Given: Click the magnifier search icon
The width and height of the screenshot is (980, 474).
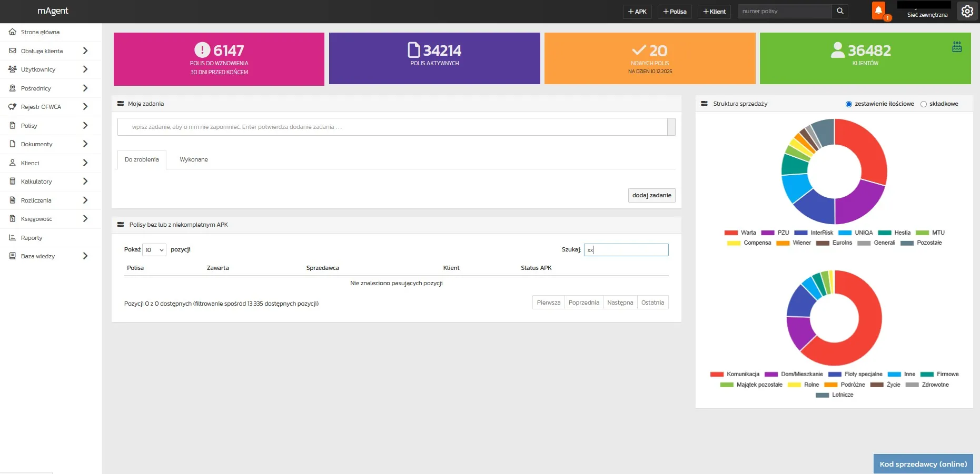Looking at the screenshot, I should coord(840,11).
